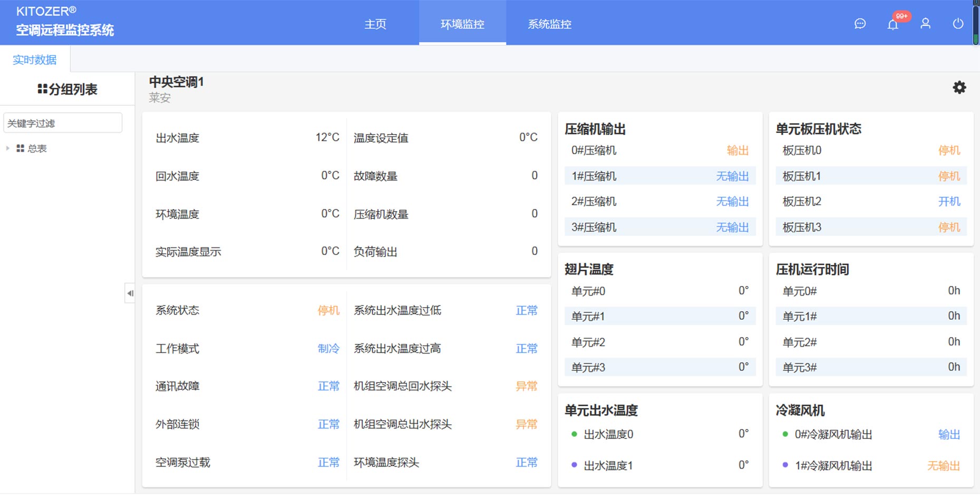Screen dimensions: 980x496
Task: Click 0#冷凝风机输出 输出 status
Action: point(949,435)
